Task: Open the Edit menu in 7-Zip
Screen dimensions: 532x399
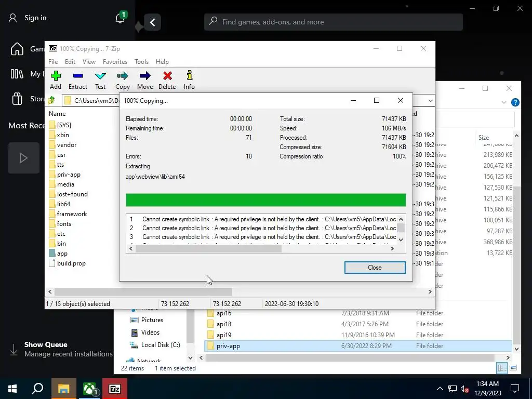Action: tap(70, 62)
